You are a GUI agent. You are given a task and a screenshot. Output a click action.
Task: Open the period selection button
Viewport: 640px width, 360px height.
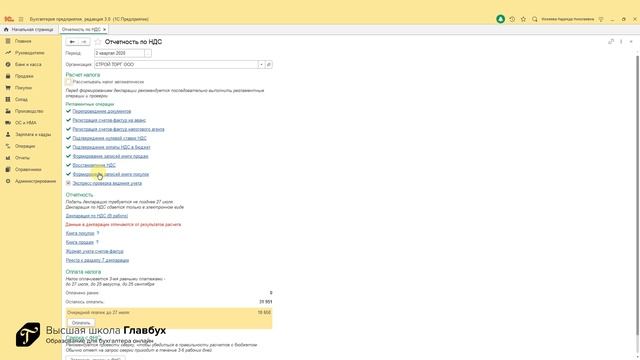click(x=148, y=53)
